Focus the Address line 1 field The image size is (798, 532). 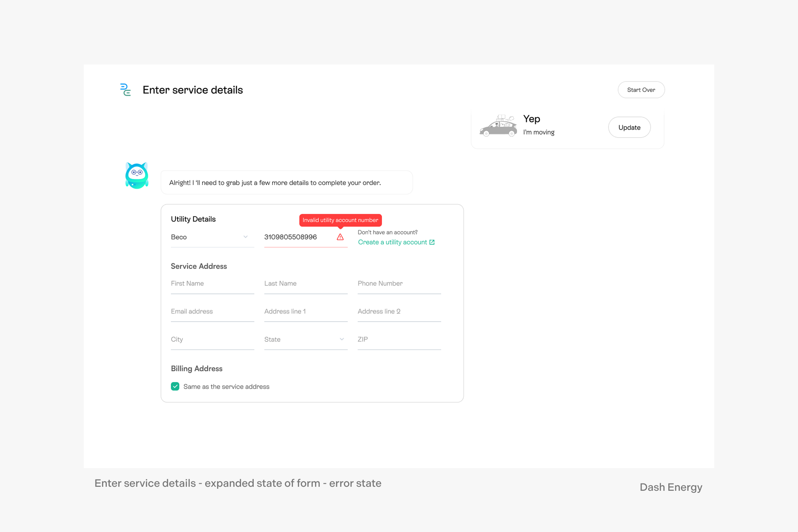tap(305, 312)
